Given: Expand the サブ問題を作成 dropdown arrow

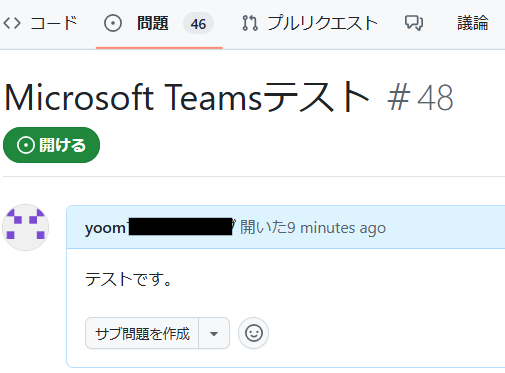Looking at the screenshot, I should (x=214, y=333).
